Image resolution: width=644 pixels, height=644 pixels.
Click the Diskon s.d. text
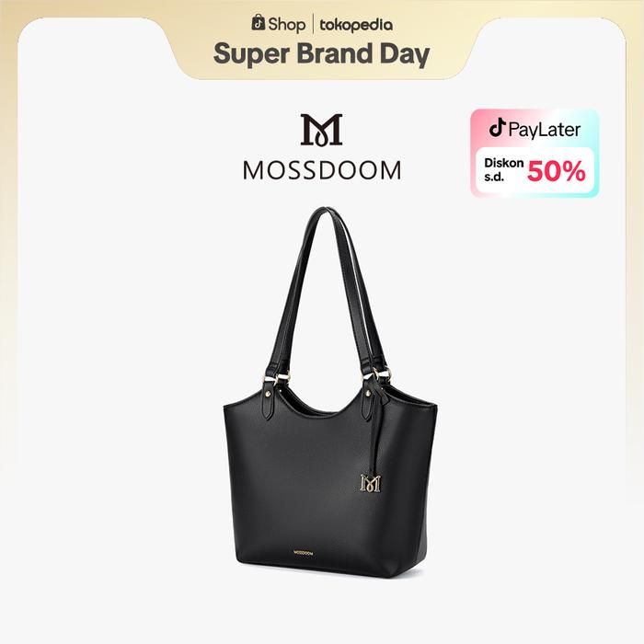click(x=503, y=170)
